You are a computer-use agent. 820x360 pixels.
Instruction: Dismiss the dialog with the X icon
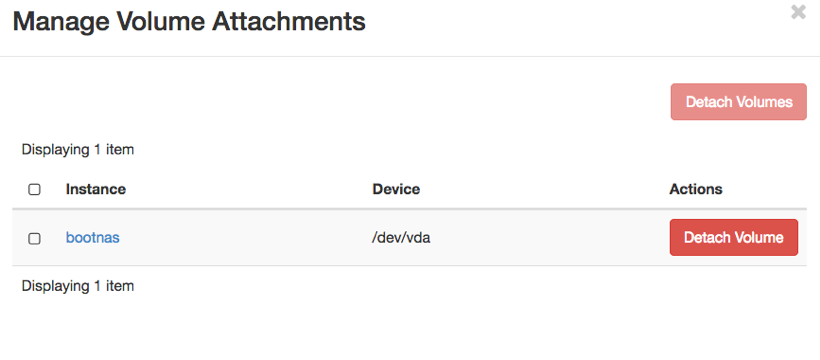[798, 12]
